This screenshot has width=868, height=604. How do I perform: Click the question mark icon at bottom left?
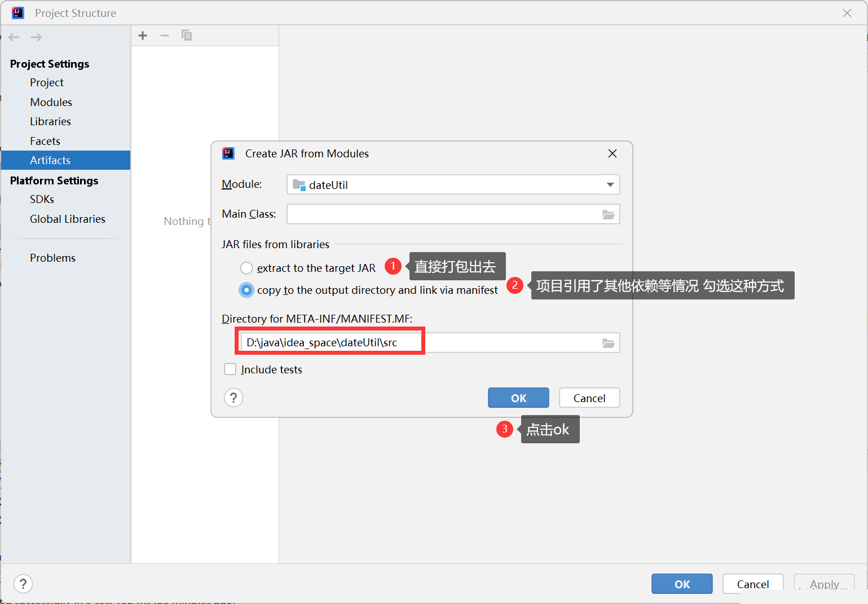[x=23, y=584]
